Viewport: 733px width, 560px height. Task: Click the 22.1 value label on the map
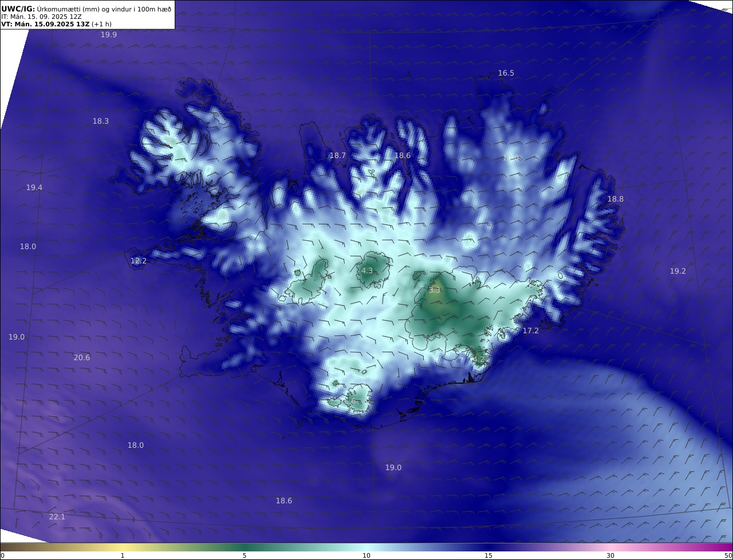point(57,517)
